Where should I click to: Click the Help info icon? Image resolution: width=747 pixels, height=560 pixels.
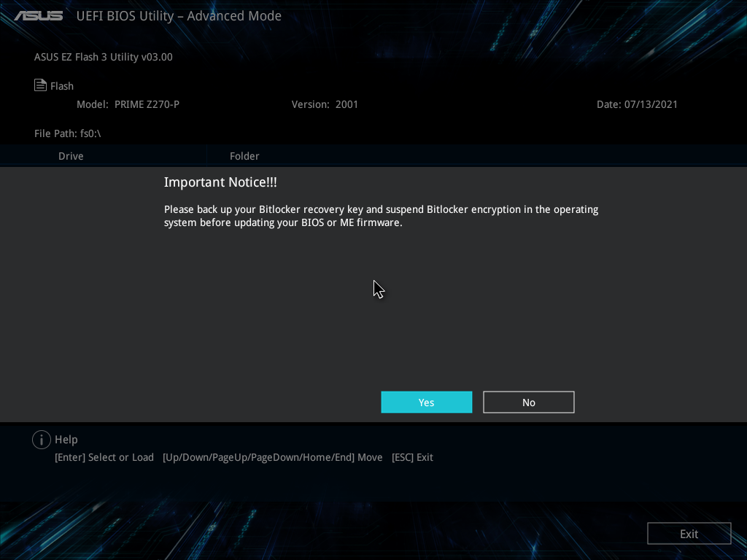[x=42, y=440]
